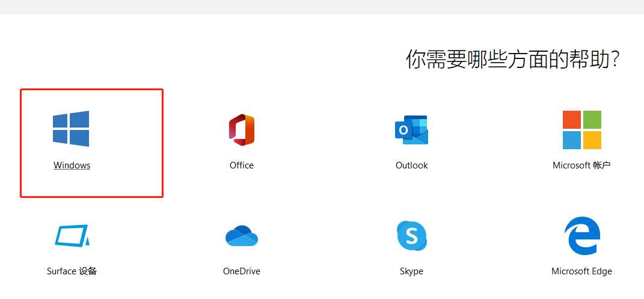Open the OneDrive cloud icon

click(x=242, y=236)
